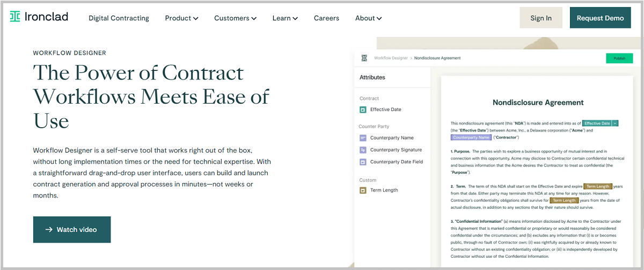Click the Term Length attribute label

tap(384, 190)
